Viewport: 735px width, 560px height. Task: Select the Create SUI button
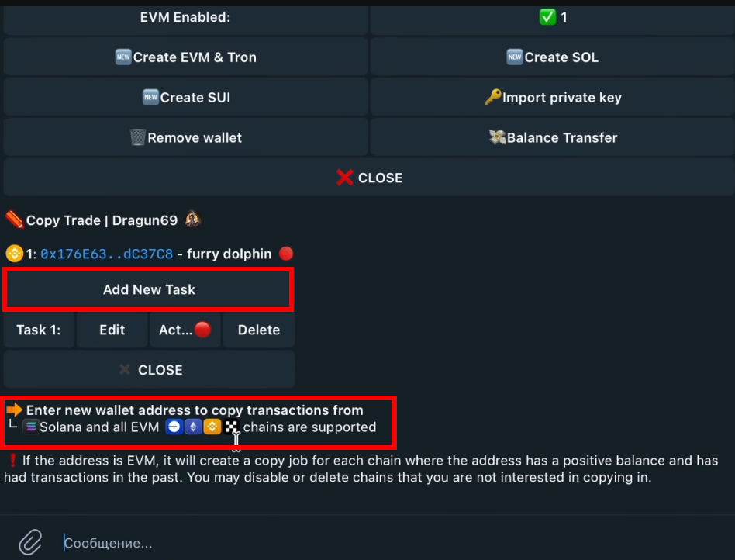pyautogui.click(x=185, y=98)
